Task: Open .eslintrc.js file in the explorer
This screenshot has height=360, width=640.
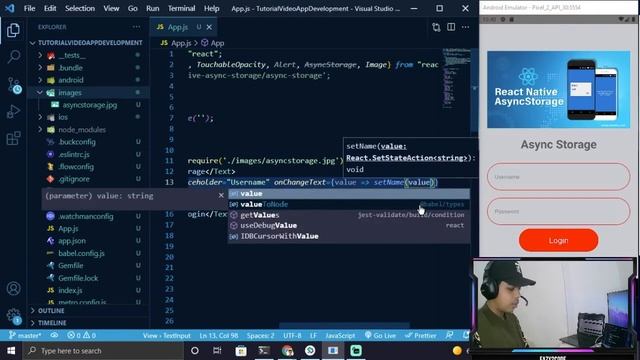Action: 73,154
